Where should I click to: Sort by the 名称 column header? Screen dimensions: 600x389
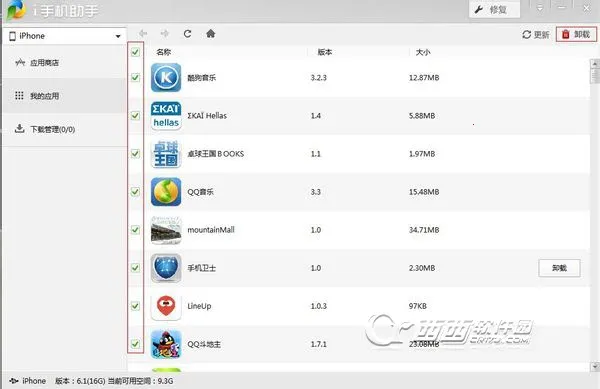click(163, 52)
